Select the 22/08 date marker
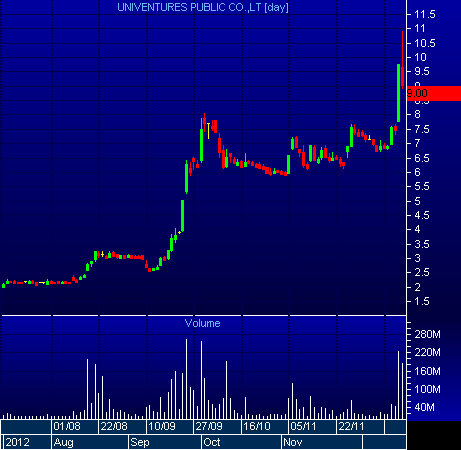Screen dimensions: 461x450 coord(114,426)
